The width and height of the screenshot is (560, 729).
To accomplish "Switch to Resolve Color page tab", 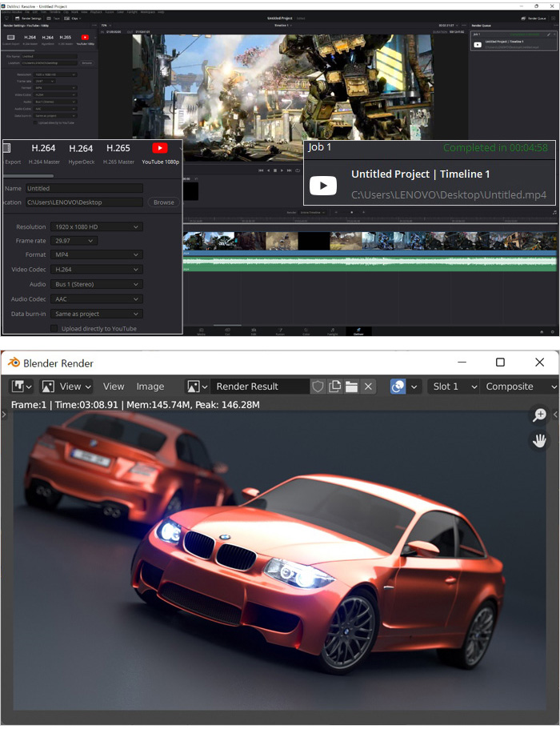I will point(306,331).
